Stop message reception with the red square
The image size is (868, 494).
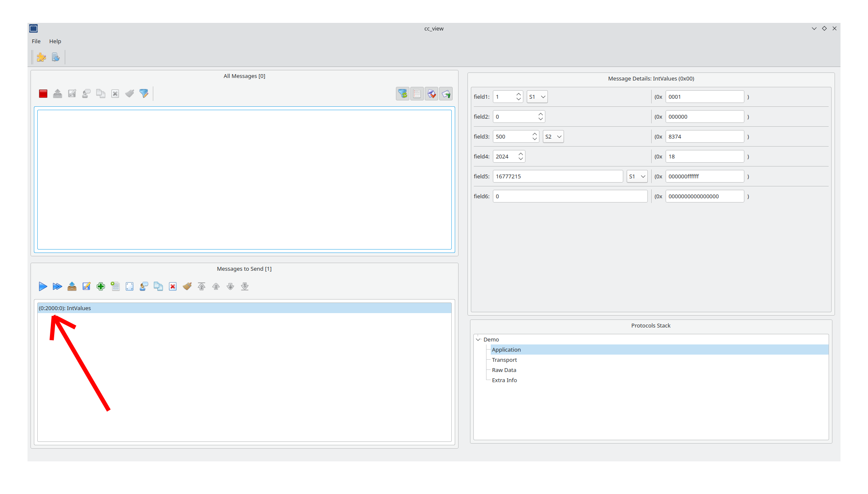point(43,94)
